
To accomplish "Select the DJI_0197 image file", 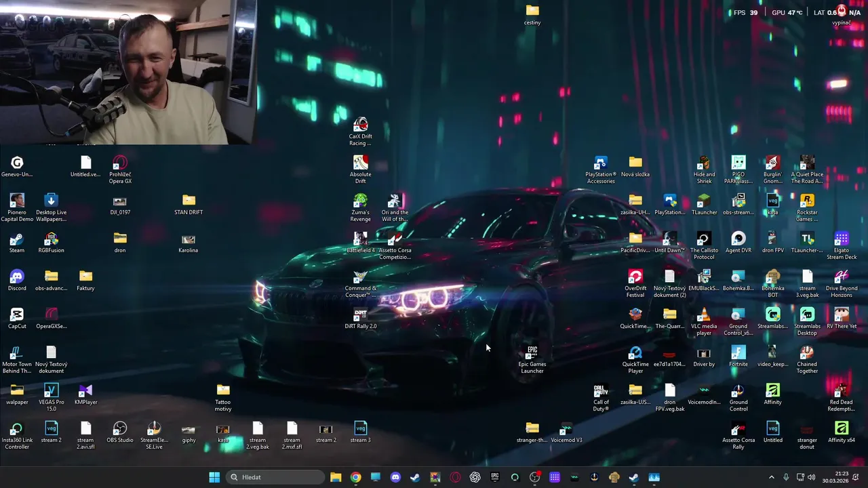I will coord(120,205).
